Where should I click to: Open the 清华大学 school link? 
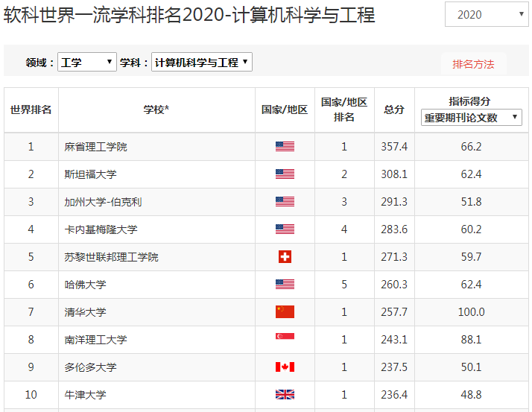coord(85,312)
